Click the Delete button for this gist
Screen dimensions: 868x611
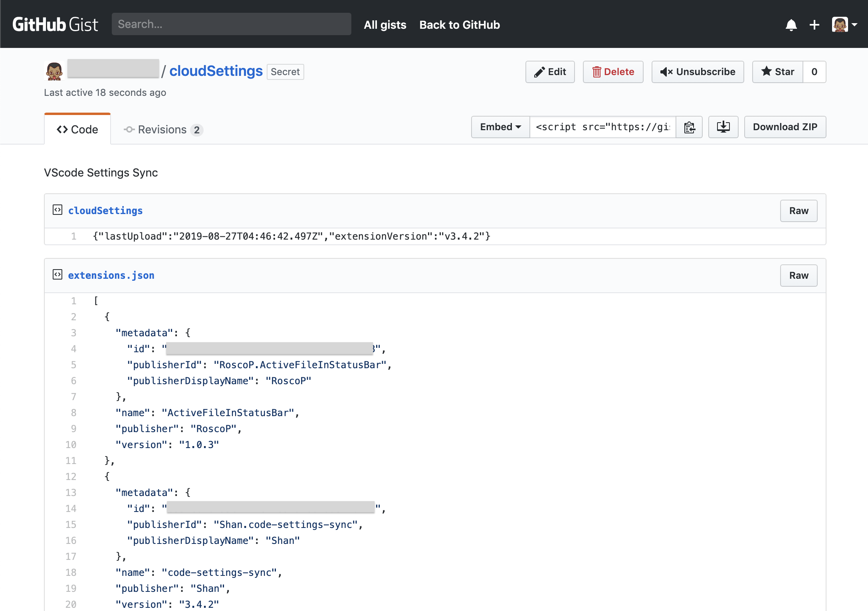point(613,71)
